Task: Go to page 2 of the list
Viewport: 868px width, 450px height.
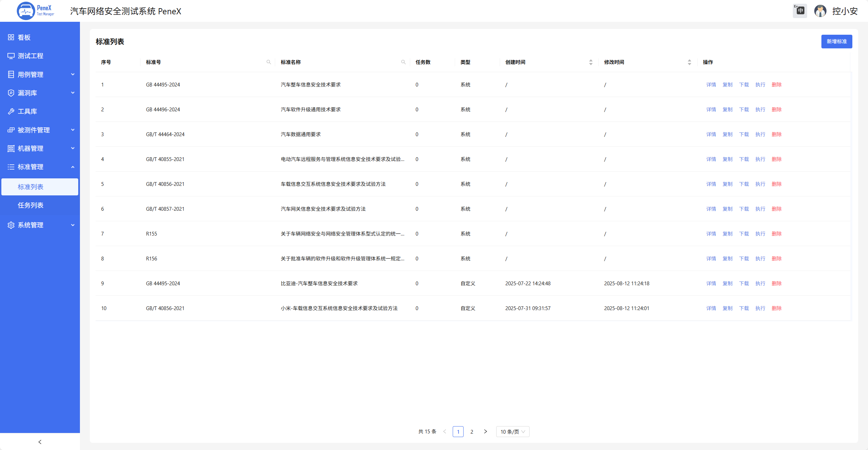Action: pos(472,432)
